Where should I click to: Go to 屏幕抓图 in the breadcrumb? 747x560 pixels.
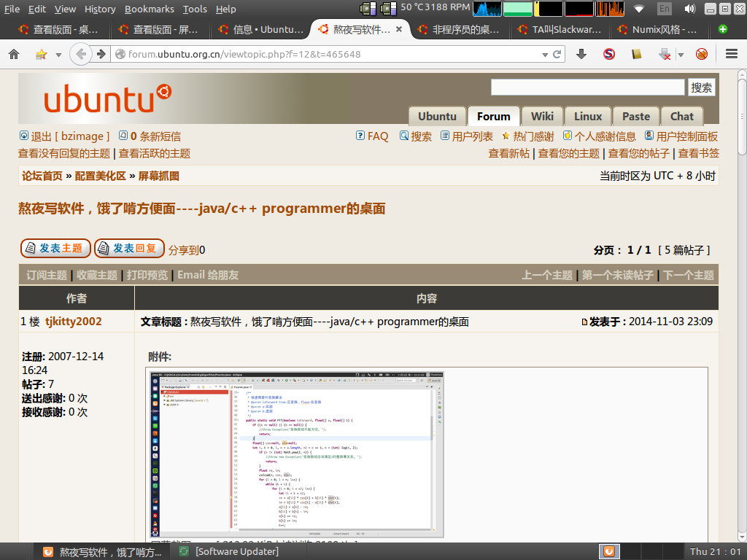pyautogui.click(x=158, y=176)
